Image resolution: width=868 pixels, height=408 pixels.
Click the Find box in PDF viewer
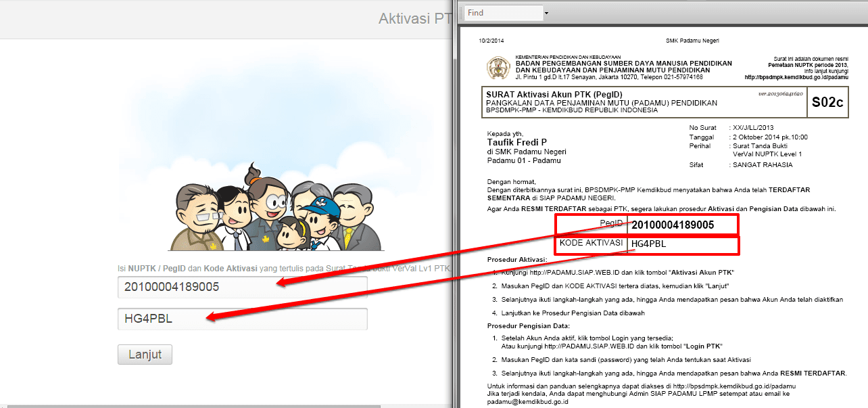504,13
